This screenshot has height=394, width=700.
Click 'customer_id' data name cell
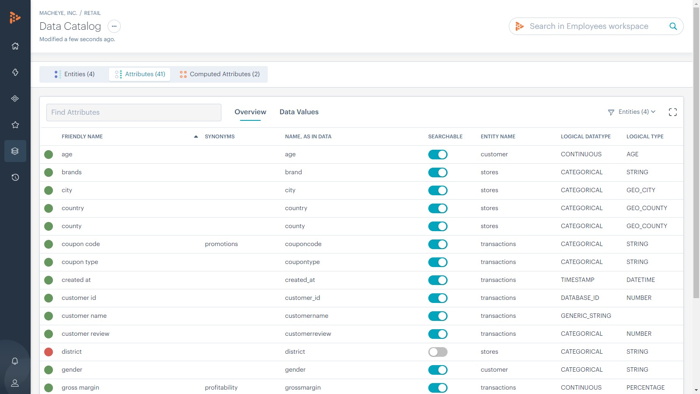[x=302, y=298]
